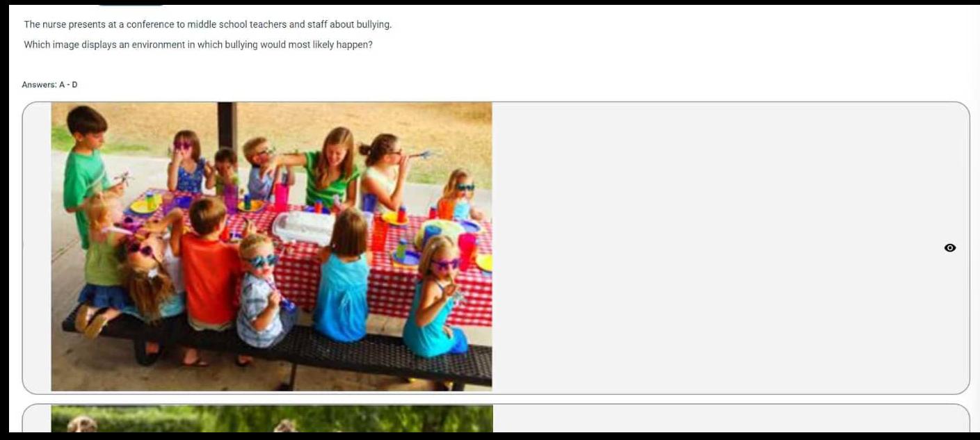This screenshot has height=440, width=980.
Task: Toggle the eye icon on the first answer
Action: [x=950, y=248]
